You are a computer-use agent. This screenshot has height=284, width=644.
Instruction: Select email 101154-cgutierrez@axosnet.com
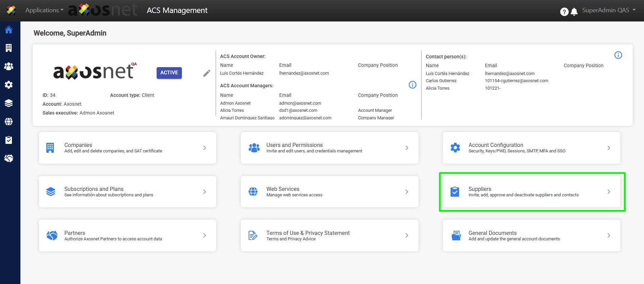[x=516, y=81]
